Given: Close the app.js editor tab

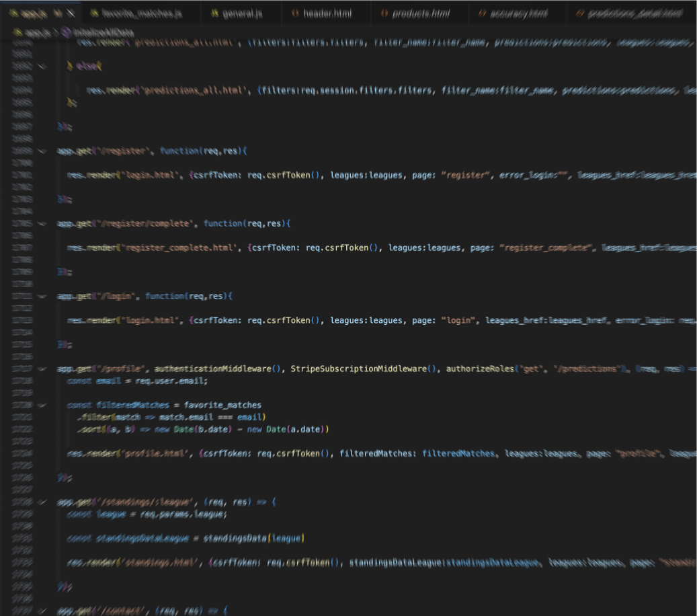Looking at the screenshot, I should [x=71, y=13].
